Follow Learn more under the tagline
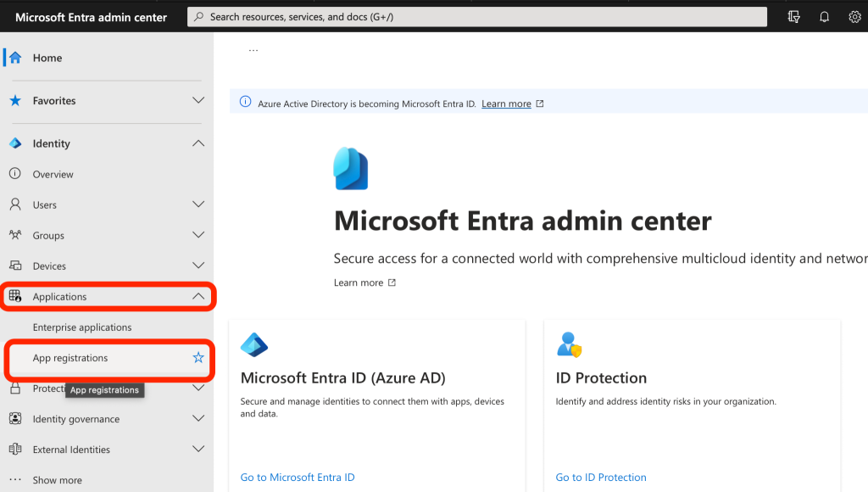 (x=359, y=282)
